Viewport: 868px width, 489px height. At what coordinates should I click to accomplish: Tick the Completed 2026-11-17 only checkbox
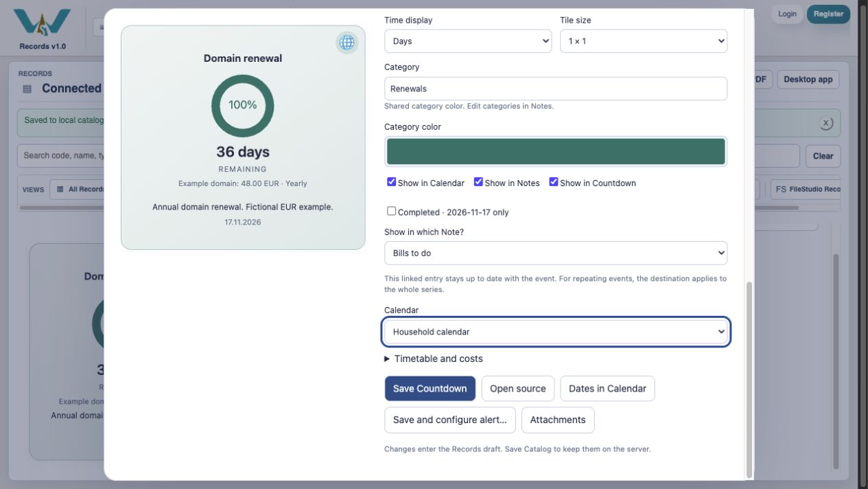391,212
